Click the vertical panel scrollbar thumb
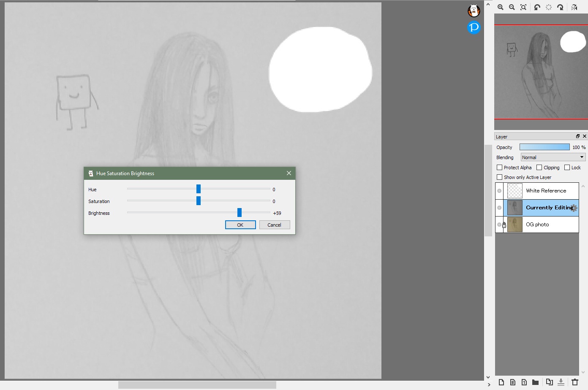Screen dimensions: 588x390 488,190
